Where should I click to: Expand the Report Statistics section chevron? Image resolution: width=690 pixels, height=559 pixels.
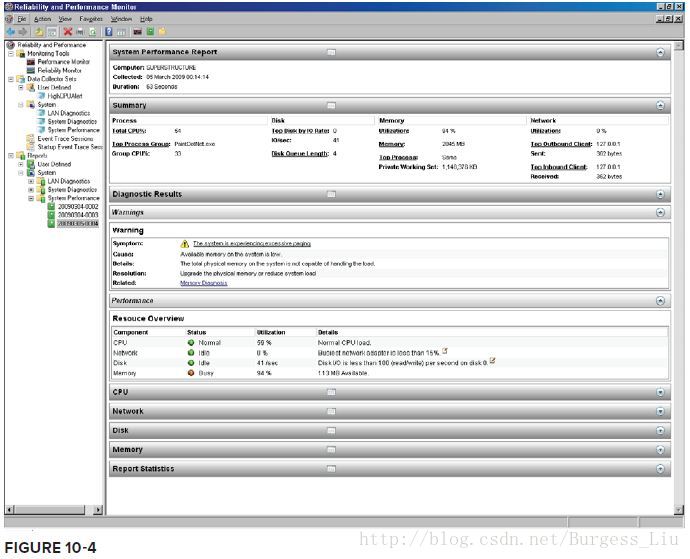click(x=660, y=469)
